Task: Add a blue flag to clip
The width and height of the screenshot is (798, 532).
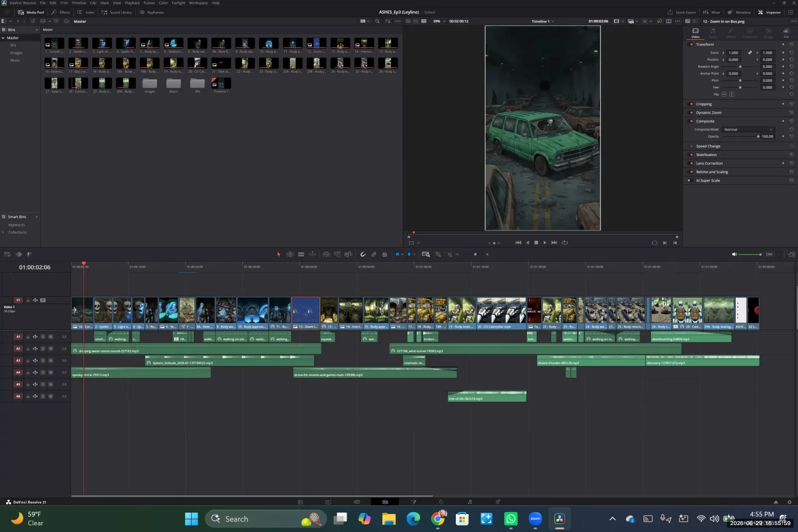Action: (x=397, y=254)
